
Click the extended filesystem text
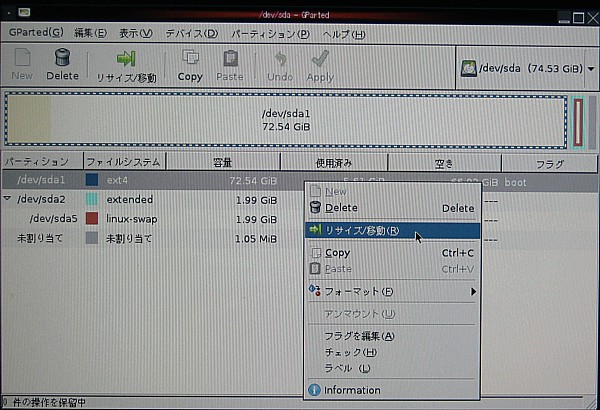pos(130,199)
